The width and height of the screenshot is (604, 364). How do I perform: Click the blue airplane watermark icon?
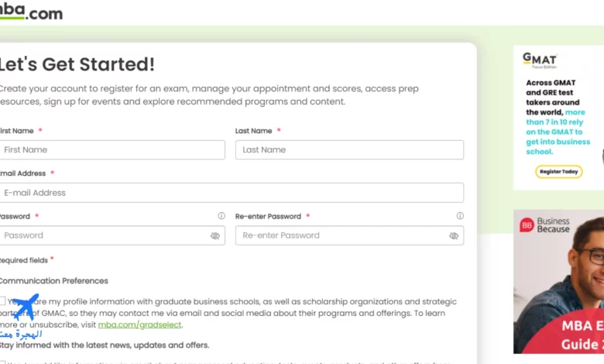coord(26,307)
